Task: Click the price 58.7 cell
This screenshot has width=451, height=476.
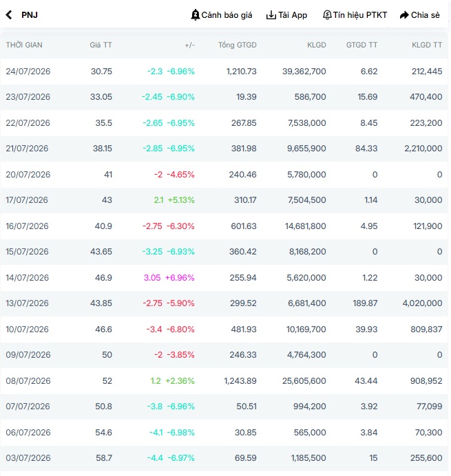Action: tap(104, 458)
